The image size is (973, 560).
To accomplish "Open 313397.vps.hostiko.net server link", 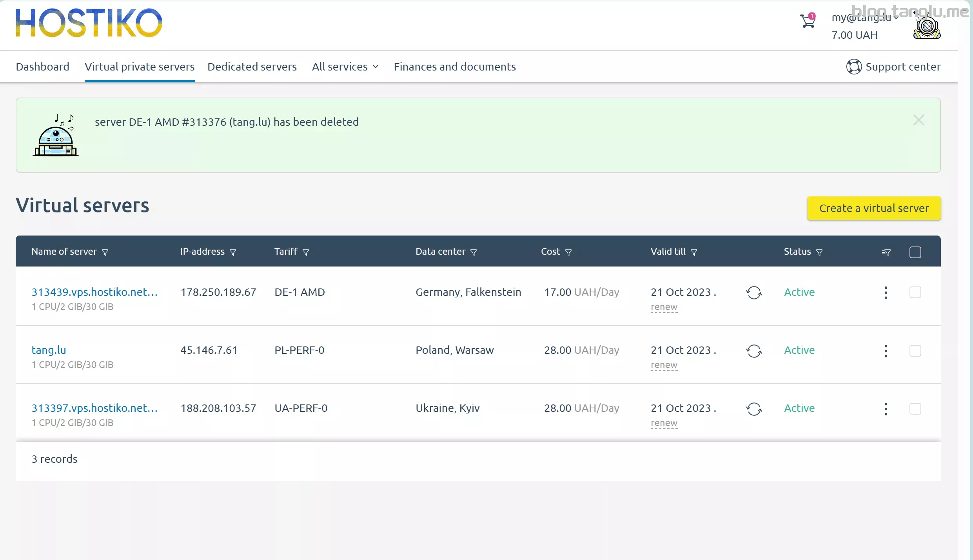I will [x=94, y=408].
